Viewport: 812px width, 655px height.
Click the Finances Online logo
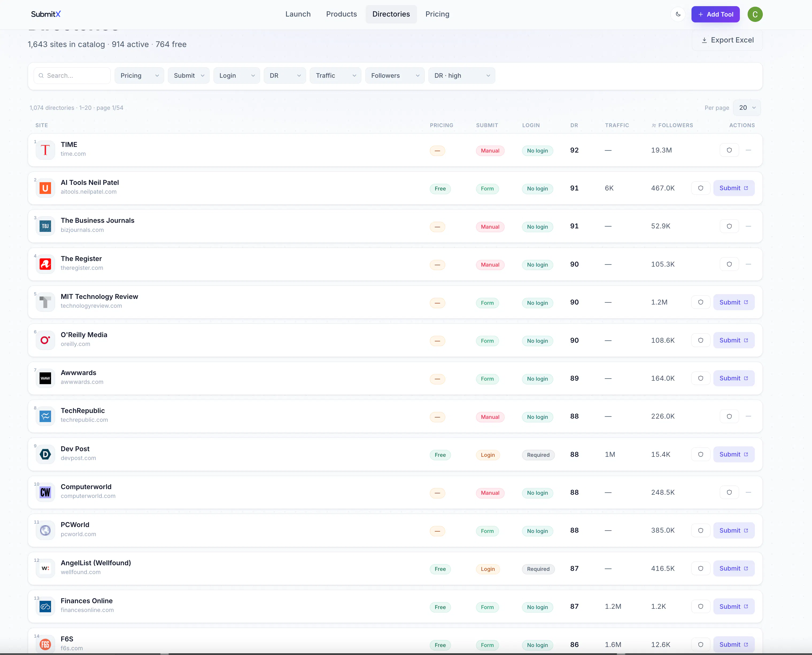[45, 606]
